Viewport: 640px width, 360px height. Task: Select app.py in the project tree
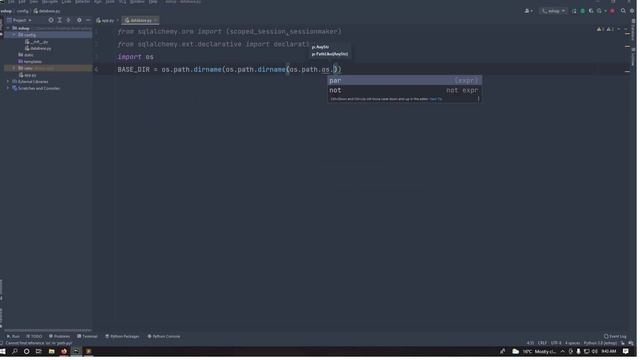[28, 75]
